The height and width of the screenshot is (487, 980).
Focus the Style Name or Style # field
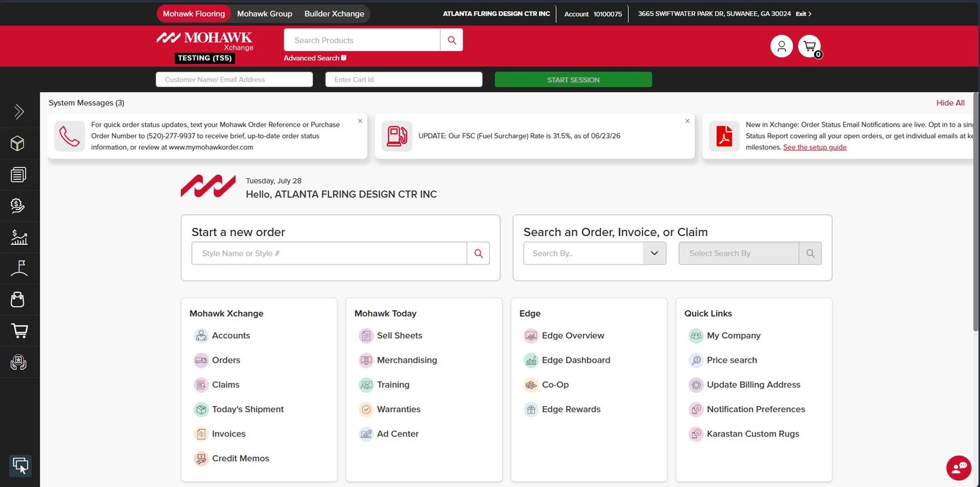(329, 254)
